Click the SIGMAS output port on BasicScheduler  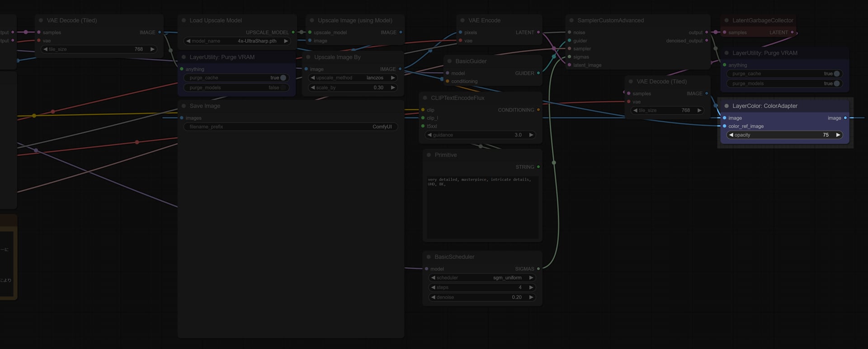(x=538, y=269)
